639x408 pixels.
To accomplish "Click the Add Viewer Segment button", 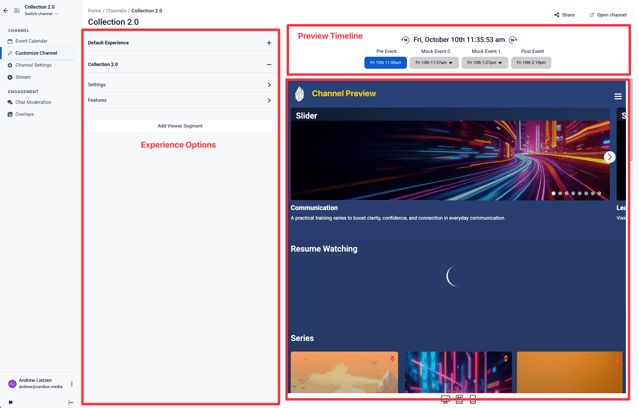I will click(x=180, y=126).
